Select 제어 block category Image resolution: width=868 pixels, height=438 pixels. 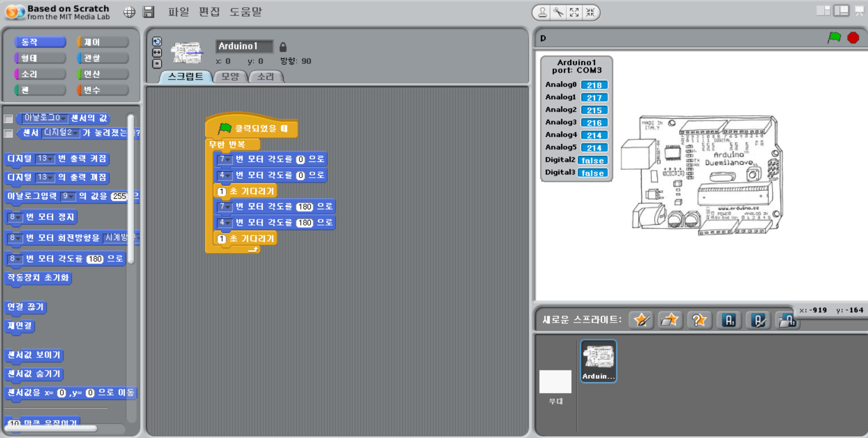tap(103, 42)
